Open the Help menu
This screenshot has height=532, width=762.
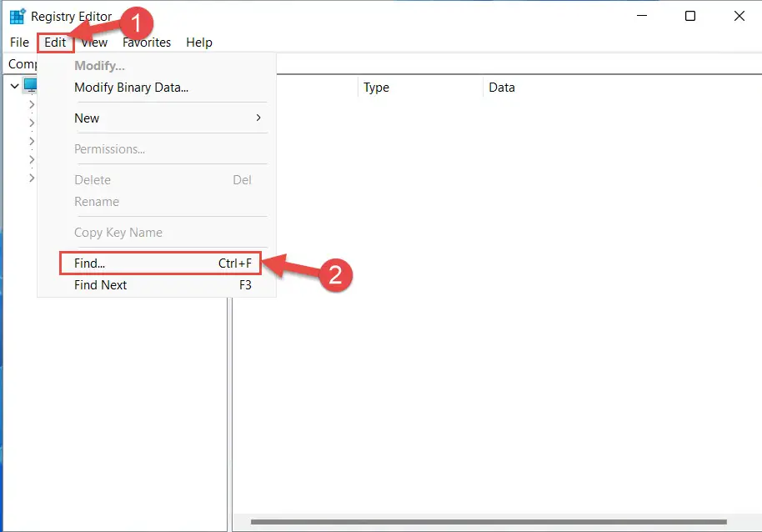click(199, 43)
